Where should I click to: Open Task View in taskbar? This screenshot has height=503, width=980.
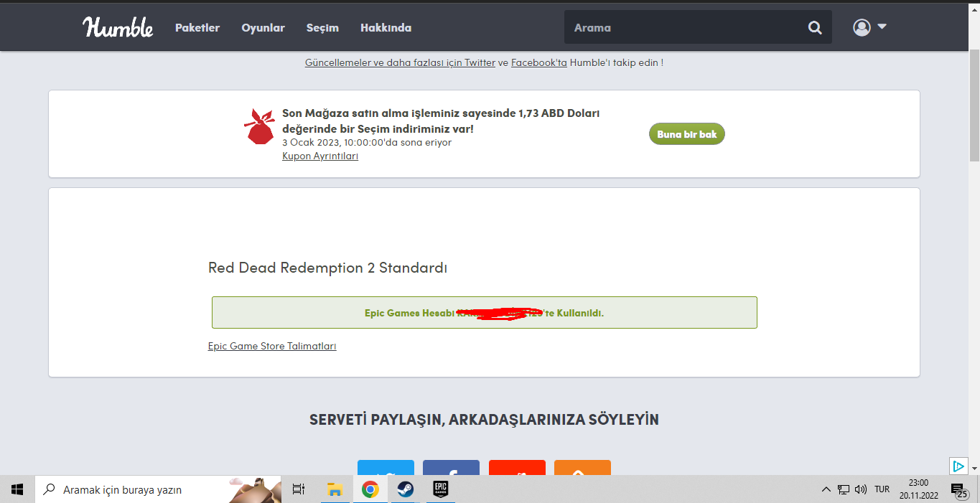(x=299, y=489)
